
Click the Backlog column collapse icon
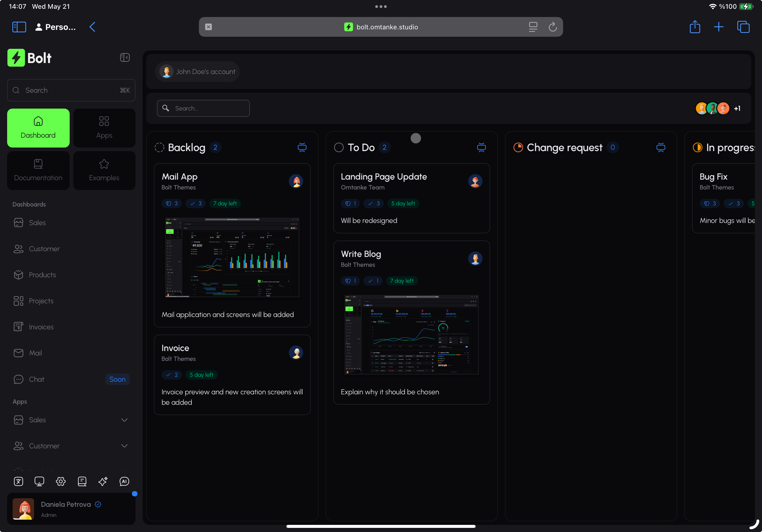click(302, 147)
